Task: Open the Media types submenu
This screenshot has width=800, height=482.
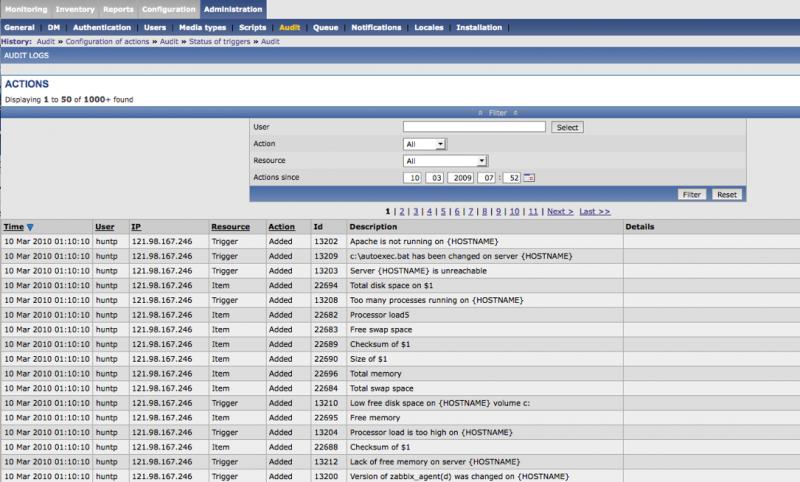Action: (x=202, y=27)
